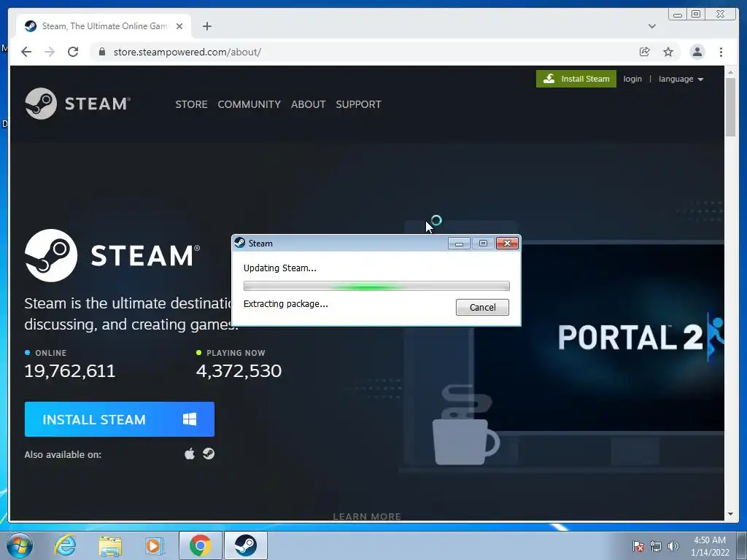Open Chrome three-dot menu
This screenshot has height=560, width=747.
click(721, 52)
